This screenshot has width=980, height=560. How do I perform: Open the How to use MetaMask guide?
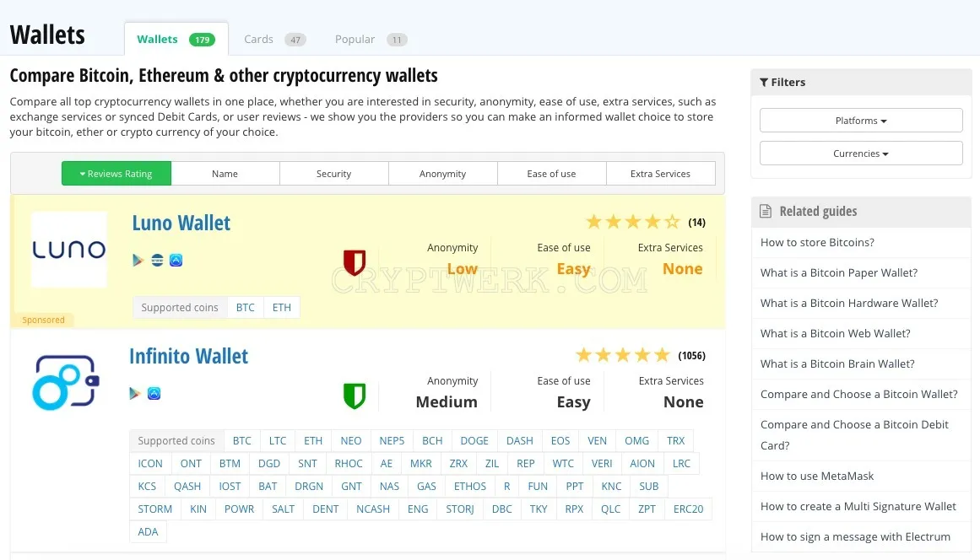click(817, 476)
